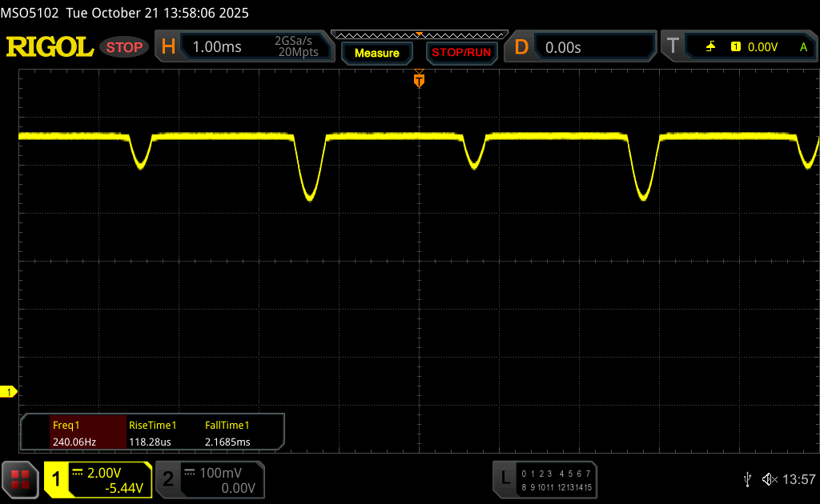
Task: Select the Freq1 measurement item
Action: coord(72,432)
